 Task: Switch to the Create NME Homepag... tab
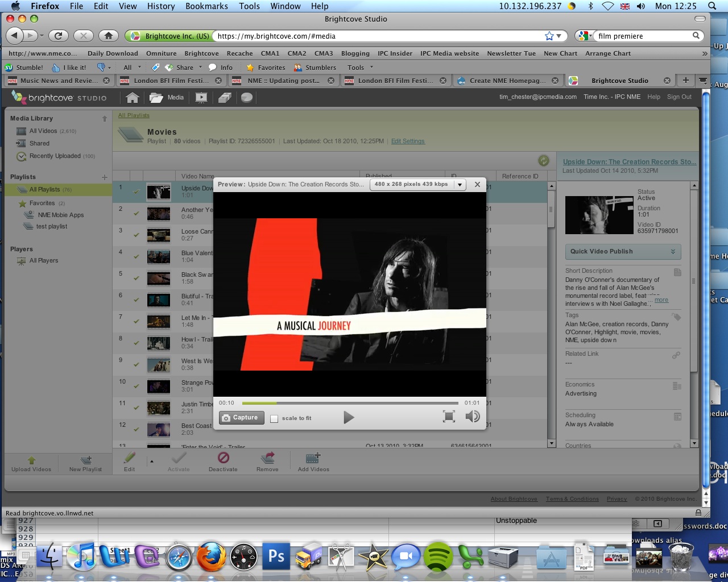(507, 81)
